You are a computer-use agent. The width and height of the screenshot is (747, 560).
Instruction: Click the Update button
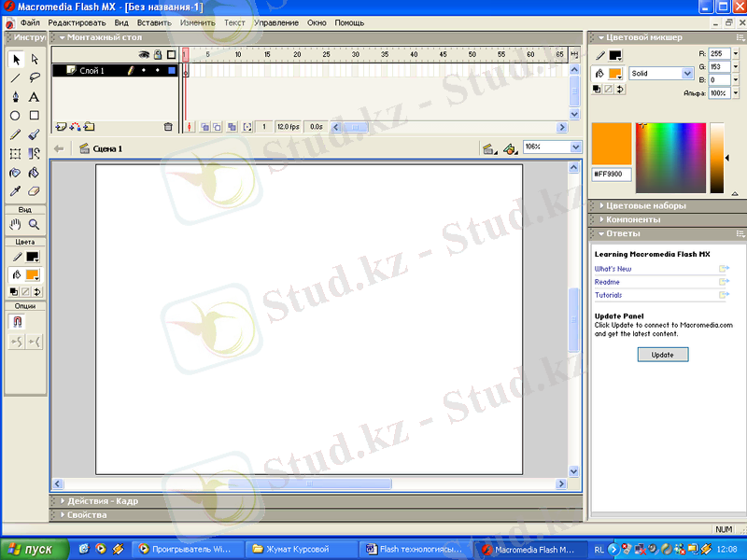(x=663, y=355)
